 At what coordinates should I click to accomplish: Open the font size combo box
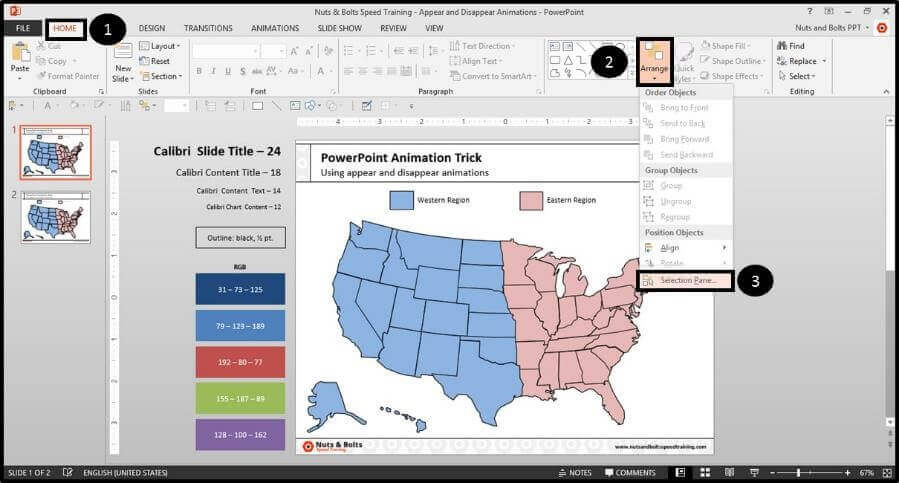(x=273, y=52)
